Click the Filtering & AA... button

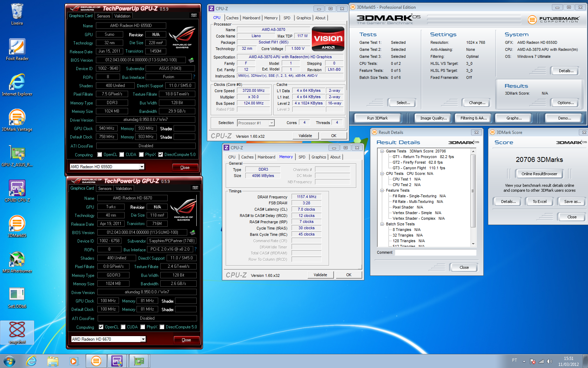[473, 118]
